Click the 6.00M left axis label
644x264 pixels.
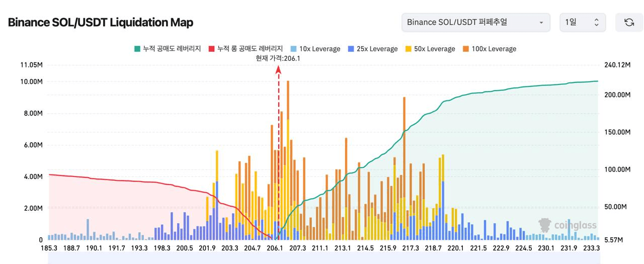point(33,145)
